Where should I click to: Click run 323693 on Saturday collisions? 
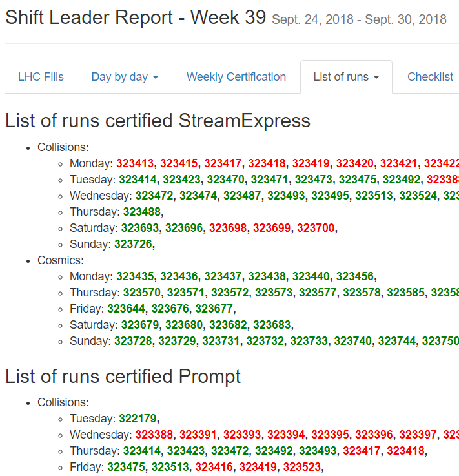click(140, 228)
